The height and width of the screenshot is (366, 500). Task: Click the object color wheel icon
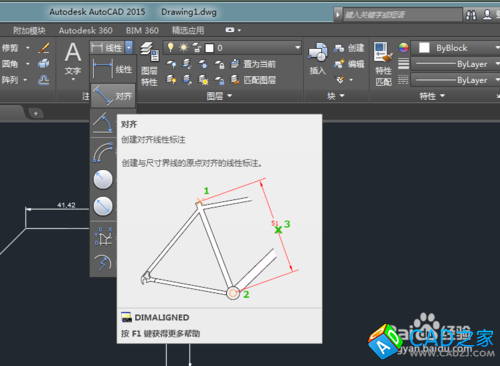pyautogui.click(x=404, y=48)
